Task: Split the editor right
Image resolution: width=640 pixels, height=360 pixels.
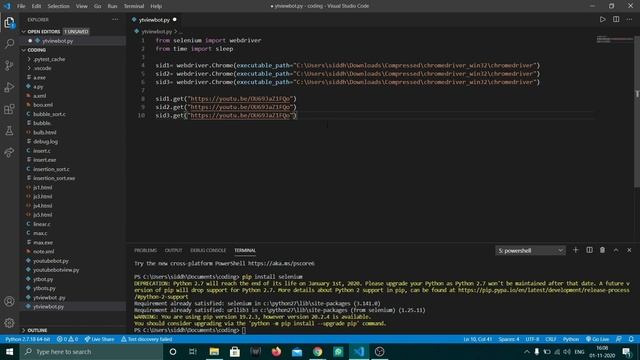Action: (616, 20)
